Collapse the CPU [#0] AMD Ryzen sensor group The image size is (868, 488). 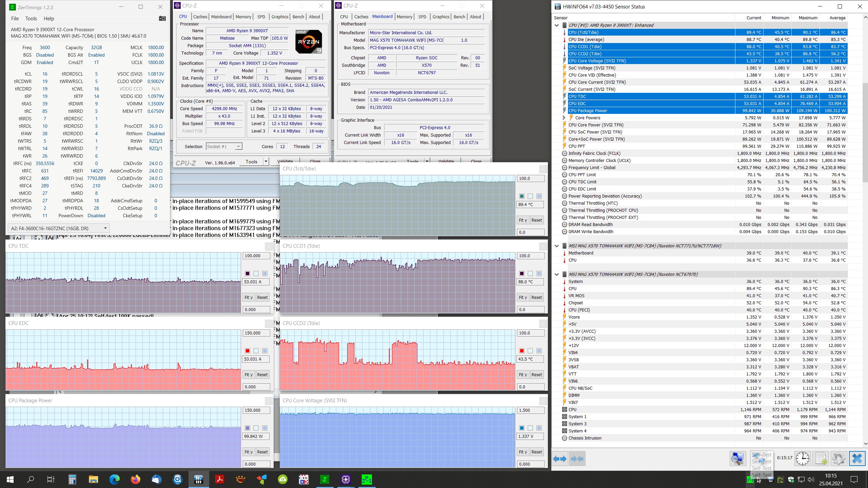point(556,25)
